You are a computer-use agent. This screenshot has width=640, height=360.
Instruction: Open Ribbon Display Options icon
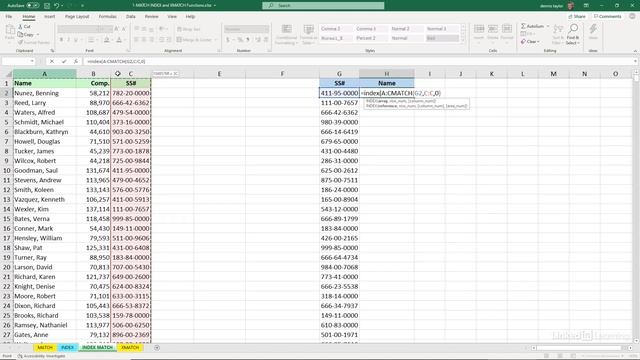(586, 5)
